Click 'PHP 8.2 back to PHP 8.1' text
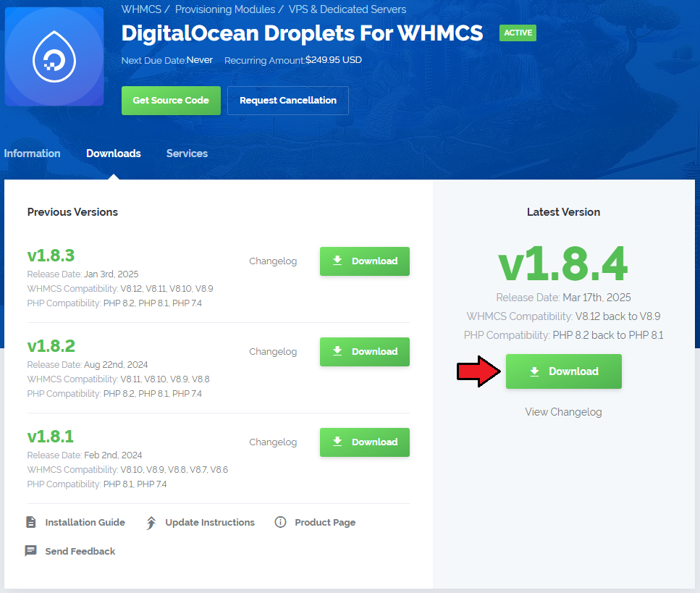Image resolution: width=700 pixels, height=593 pixels. coord(608,335)
